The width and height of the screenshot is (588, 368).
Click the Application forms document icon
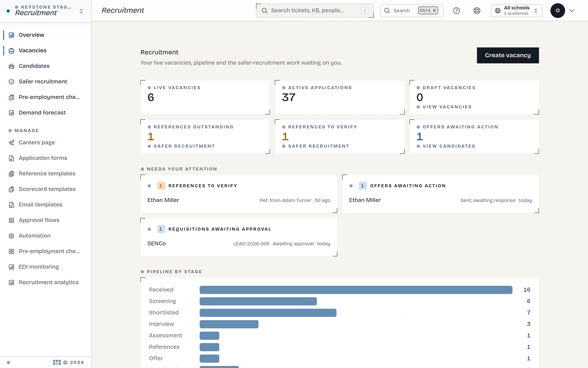[11, 158]
